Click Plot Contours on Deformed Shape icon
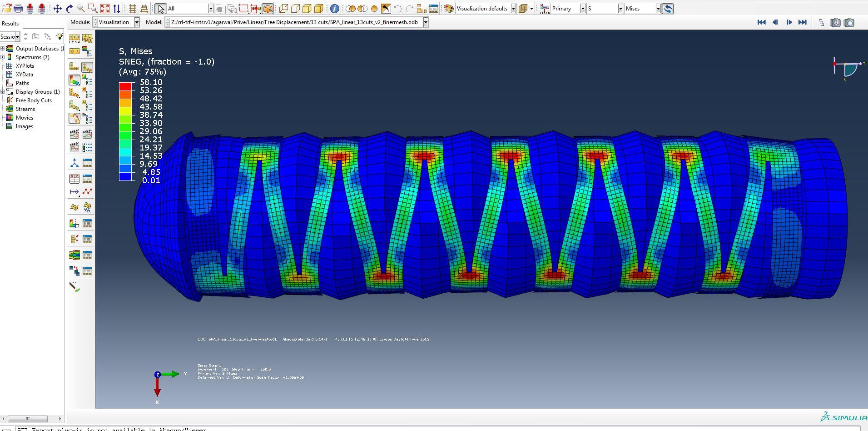This screenshot has width=868, height=431. click(x=74, y=80)
